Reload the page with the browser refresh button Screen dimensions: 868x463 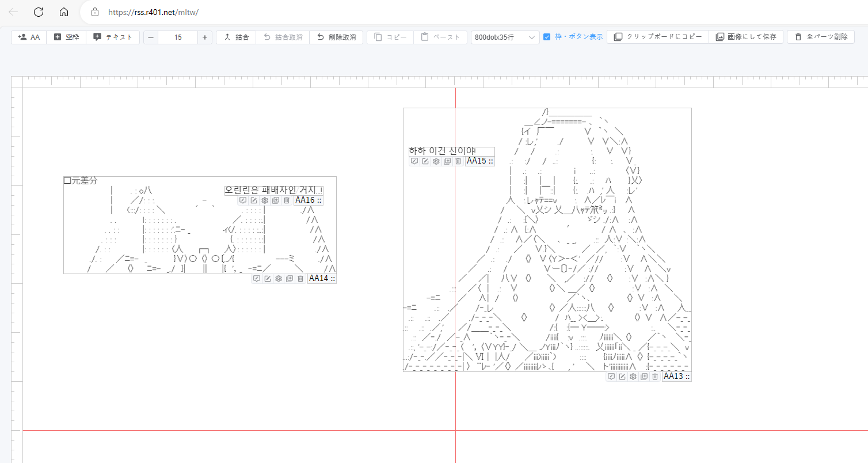(x=39, y=12)
